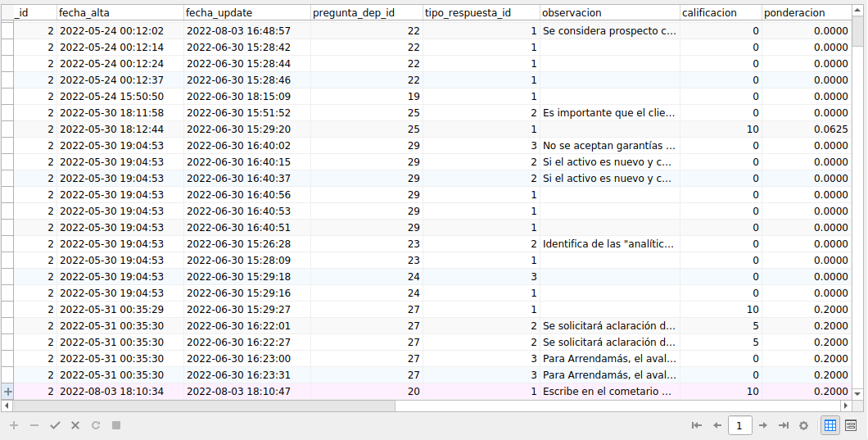Go to the previous page of records

pos(717,425)
